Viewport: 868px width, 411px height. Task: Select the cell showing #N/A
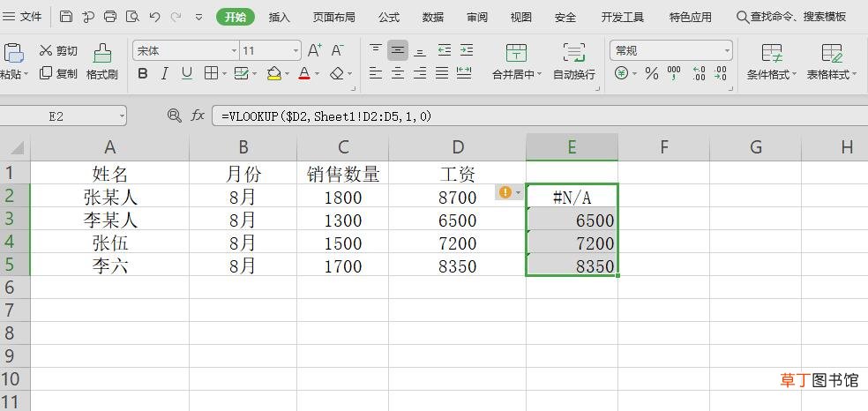coord(572,197)
